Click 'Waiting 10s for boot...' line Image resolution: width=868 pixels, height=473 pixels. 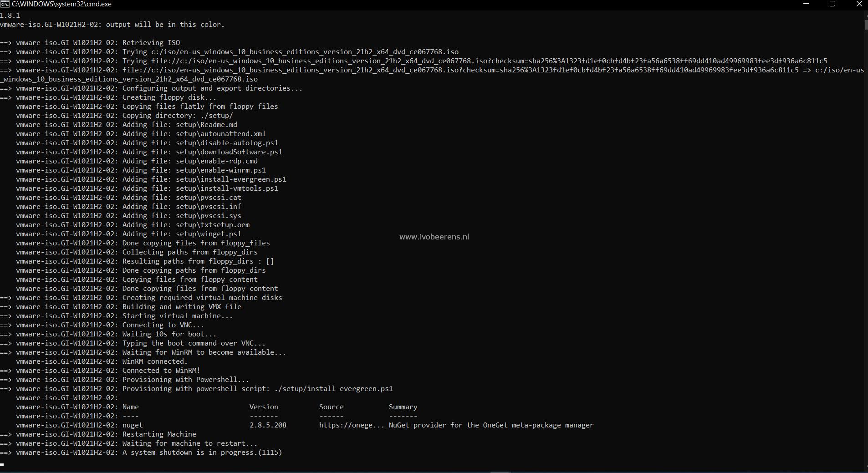169,334
